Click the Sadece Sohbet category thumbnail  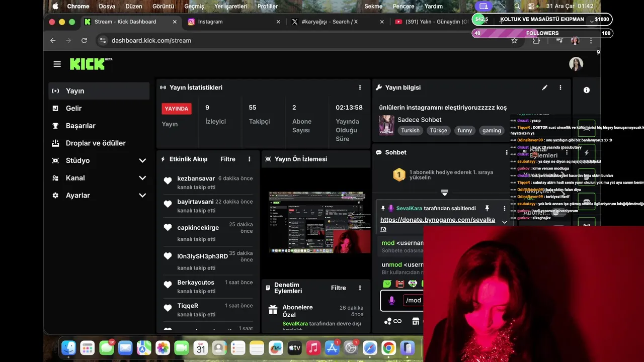(x=386, y=125)
